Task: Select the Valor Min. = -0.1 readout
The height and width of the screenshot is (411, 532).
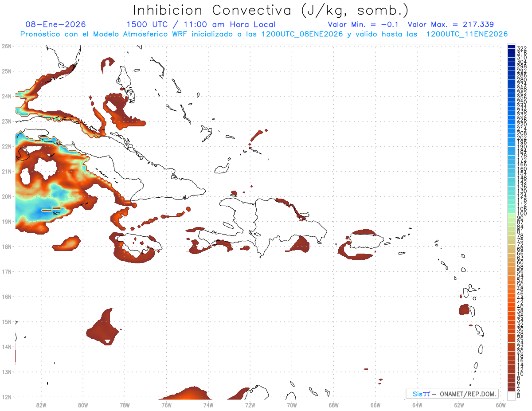Action: [364, 25]
